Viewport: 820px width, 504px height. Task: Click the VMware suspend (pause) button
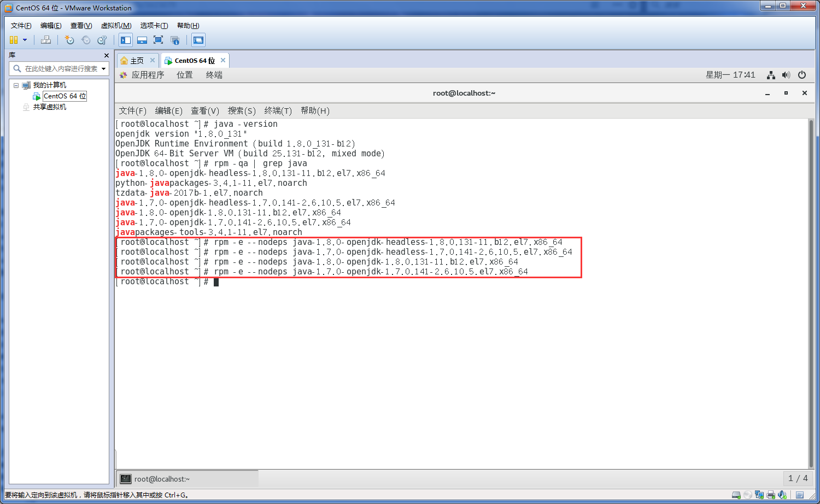coord(14,40)
